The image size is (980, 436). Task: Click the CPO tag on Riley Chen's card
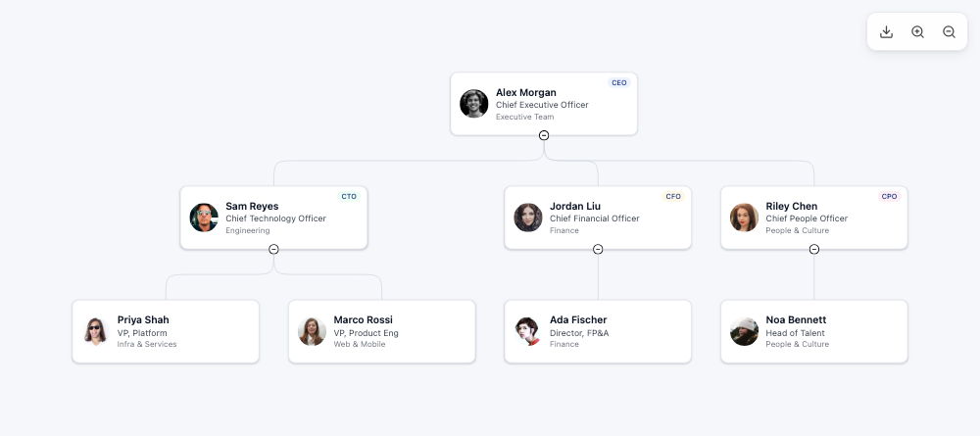[889, 197]
